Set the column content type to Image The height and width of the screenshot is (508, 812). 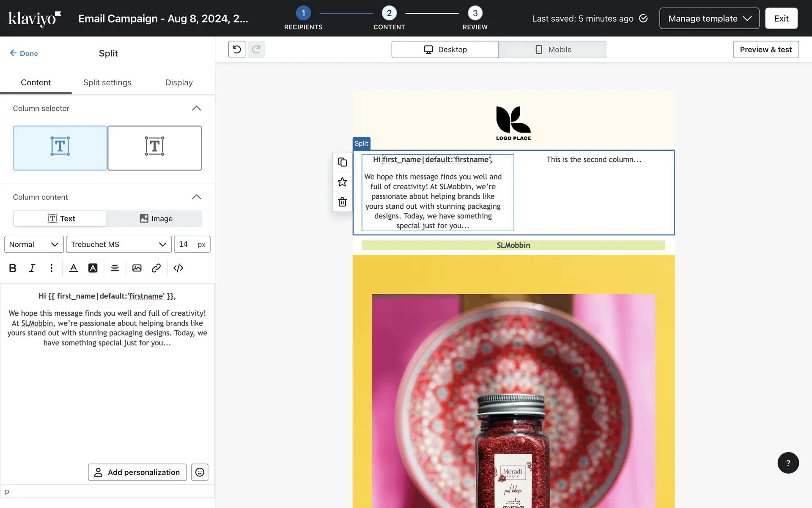156,218
